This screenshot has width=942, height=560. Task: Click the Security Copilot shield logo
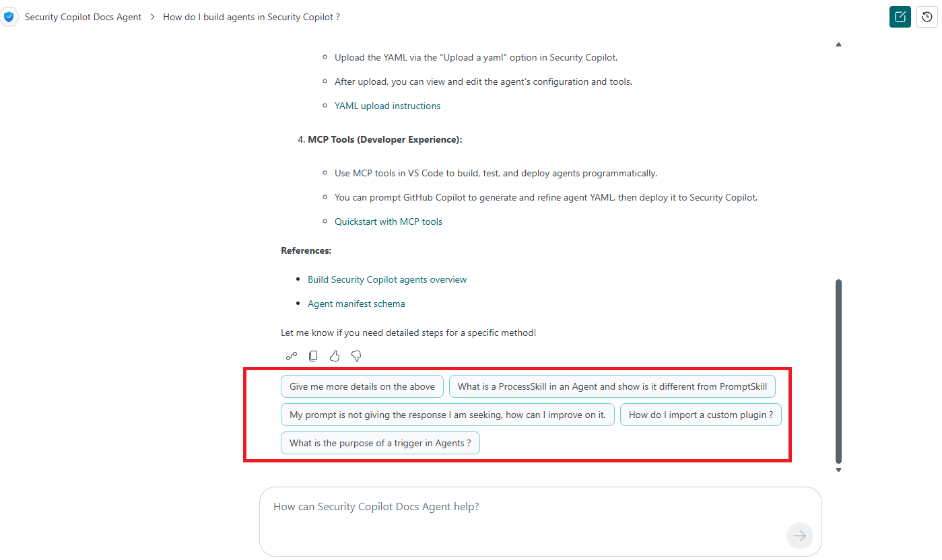pyautogui.click(x=9, y=17)
